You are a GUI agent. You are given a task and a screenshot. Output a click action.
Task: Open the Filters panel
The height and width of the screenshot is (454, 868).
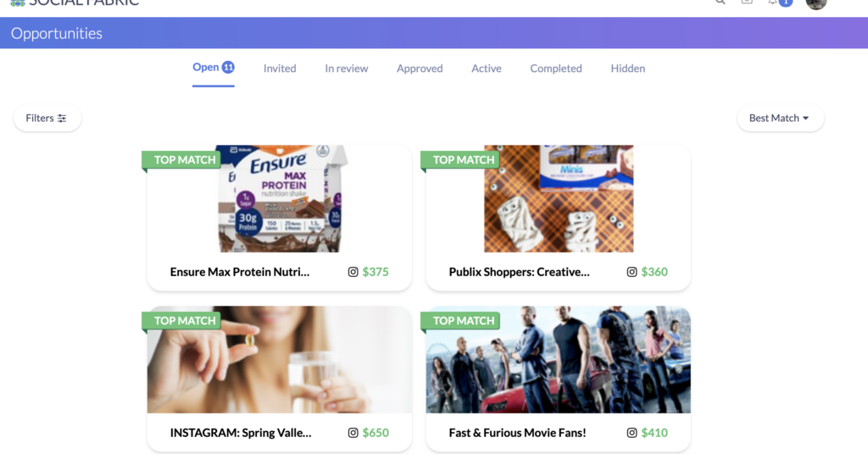pyautogui.click(x=47, y=118)
